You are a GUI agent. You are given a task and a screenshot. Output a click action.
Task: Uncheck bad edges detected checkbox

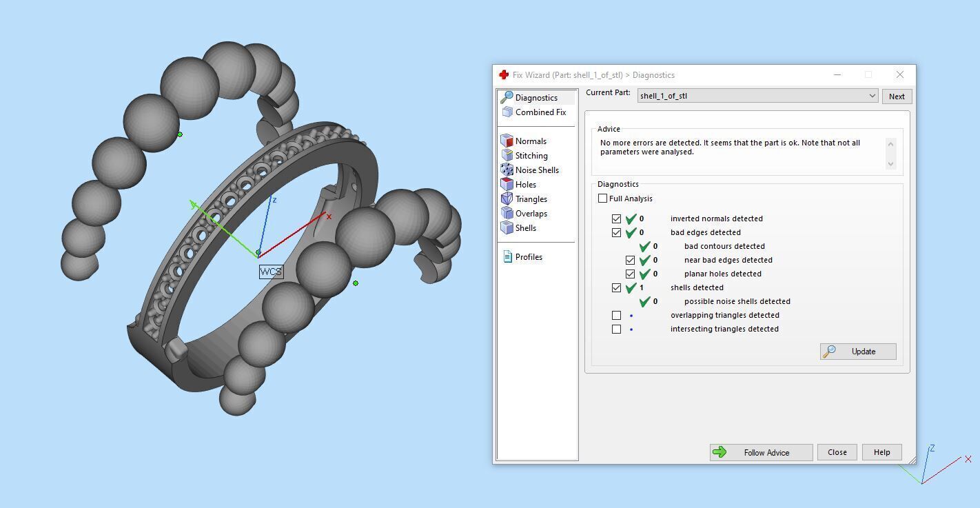point(617,232)
